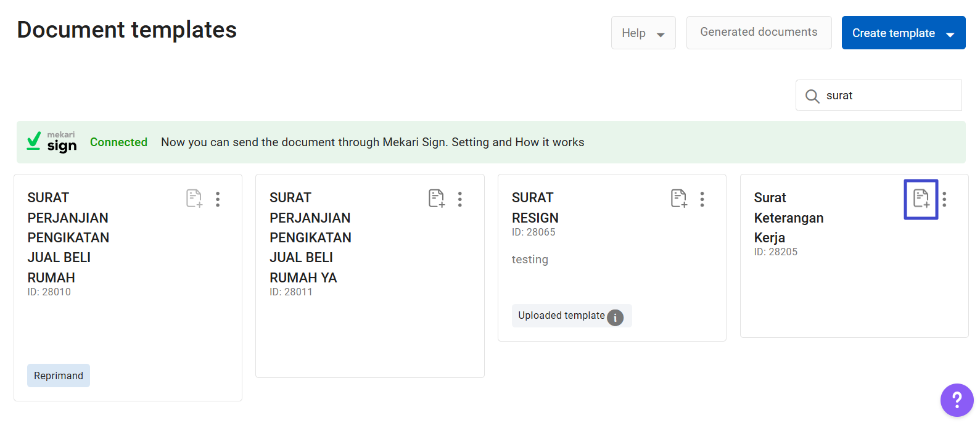Open three-dot menu on ID 28010 card
The height and width of the screenshot is (431, 980).
(218, 199)
